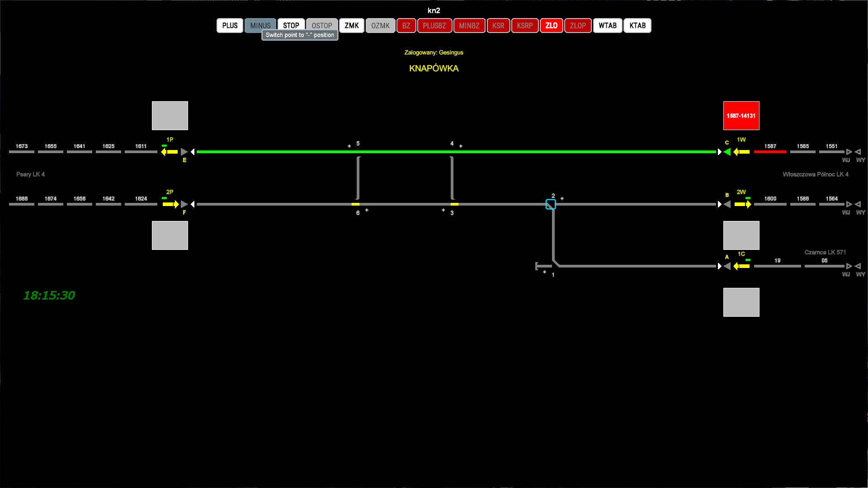Click the yellow 1P signal arrow
The width and height of the screenshot is (868, 488).
[x=170, y=152]
